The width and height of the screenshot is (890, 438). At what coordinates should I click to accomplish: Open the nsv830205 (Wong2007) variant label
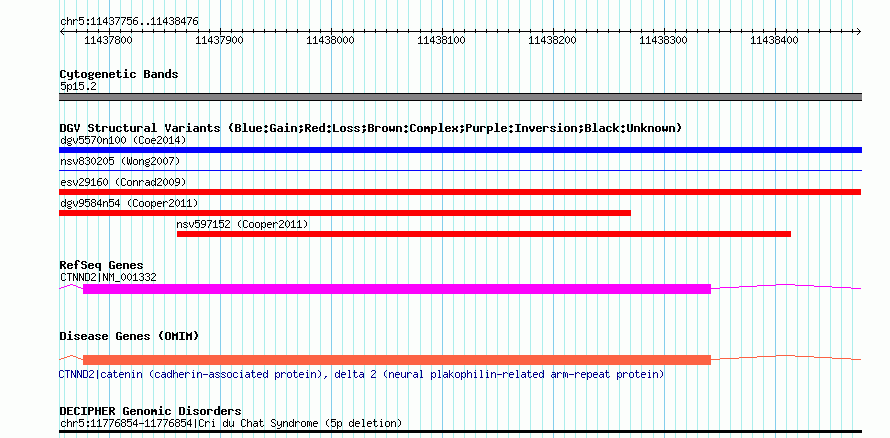point(120,162)
